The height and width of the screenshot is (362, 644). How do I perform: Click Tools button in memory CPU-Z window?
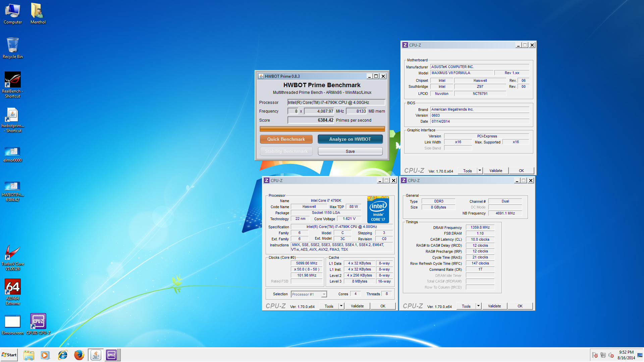click(x=466, y=306)
